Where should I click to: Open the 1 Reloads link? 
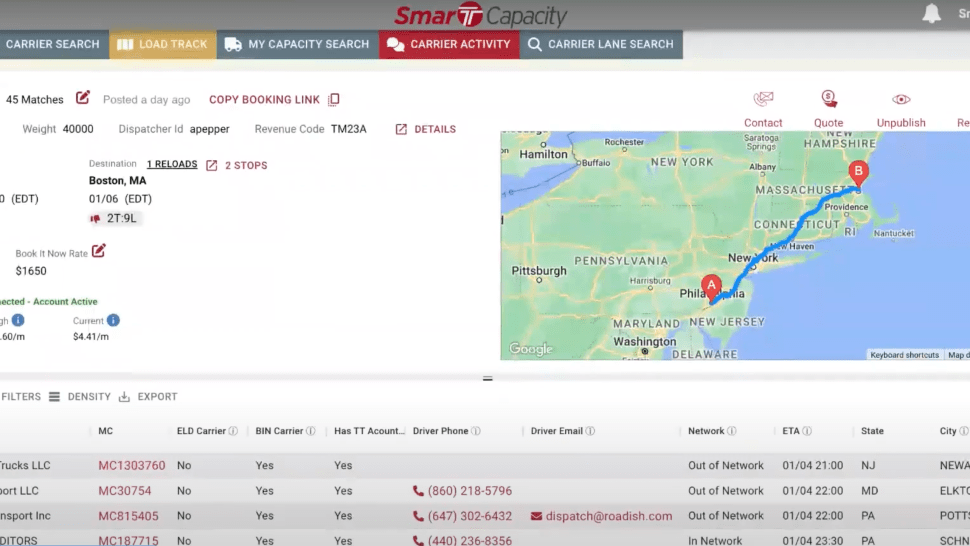click(172, 164)
